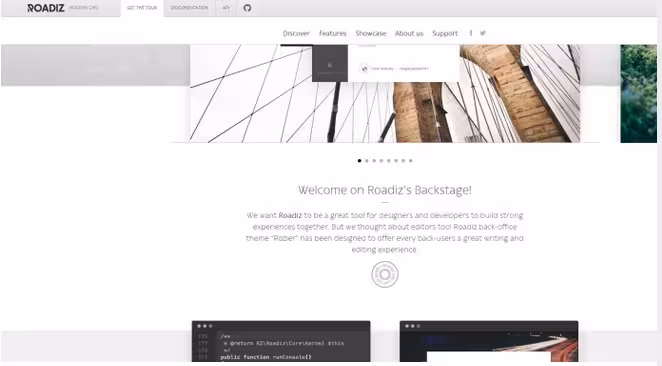Select the sixth carousel dot

click(x=396, y=161)
